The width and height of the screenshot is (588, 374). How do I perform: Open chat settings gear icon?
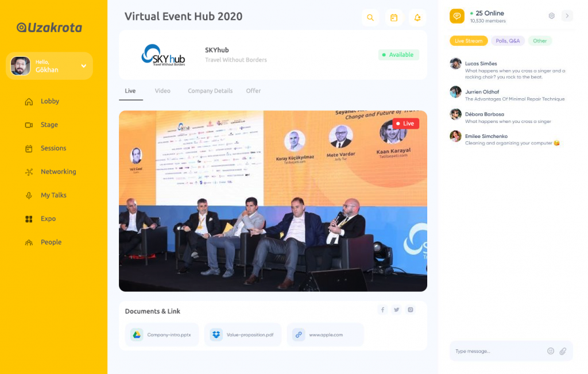(552, 16)
